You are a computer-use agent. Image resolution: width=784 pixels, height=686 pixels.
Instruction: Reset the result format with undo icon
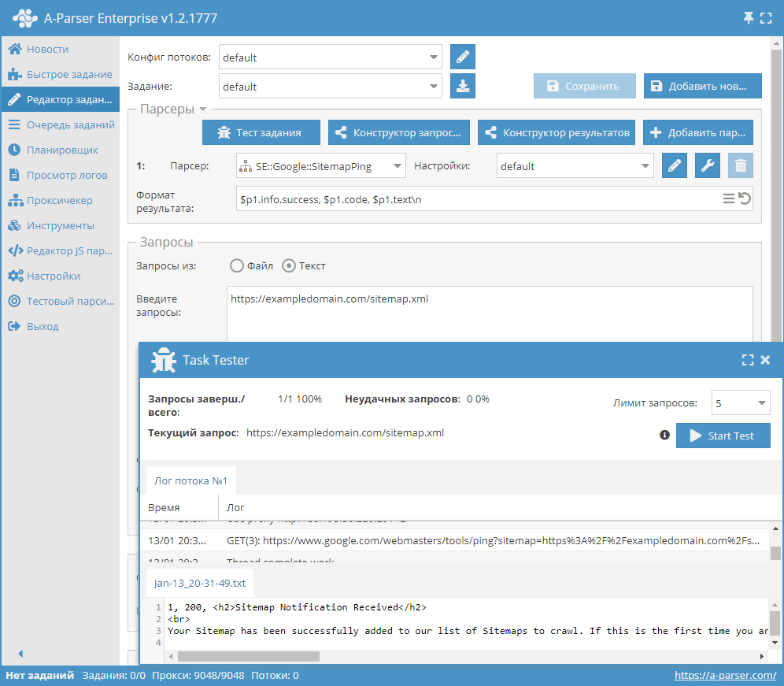[x=745, y=198]
